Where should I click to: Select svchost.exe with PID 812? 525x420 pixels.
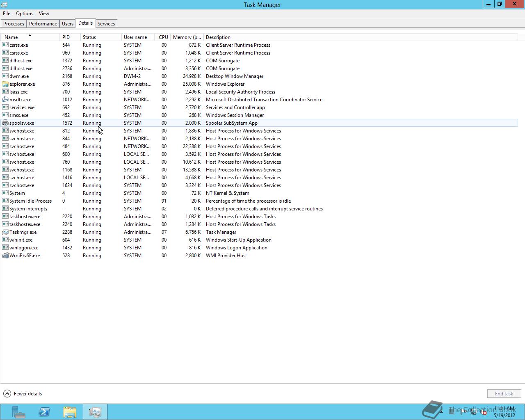click(x=259, y=131)
